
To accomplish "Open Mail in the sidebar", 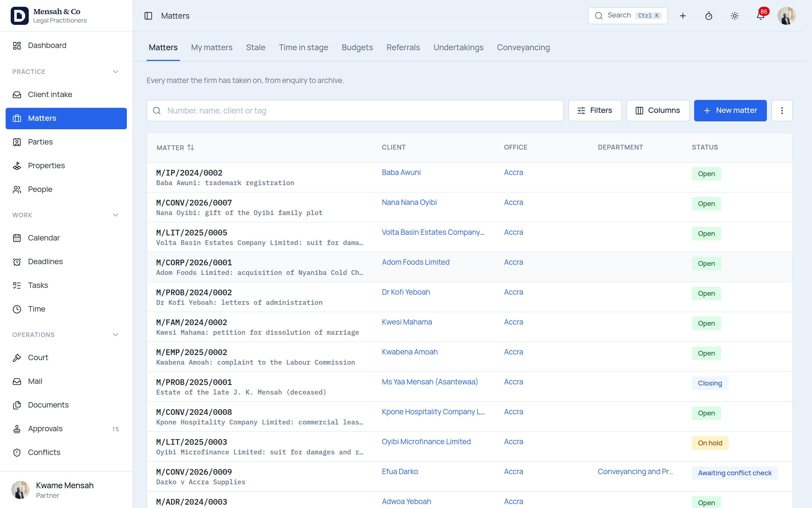I will click(66, 381).
